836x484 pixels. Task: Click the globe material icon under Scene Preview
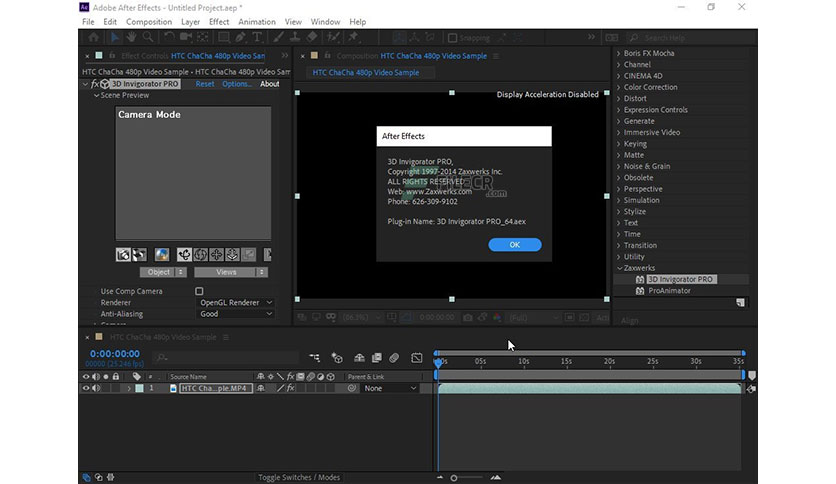(162, 255)
